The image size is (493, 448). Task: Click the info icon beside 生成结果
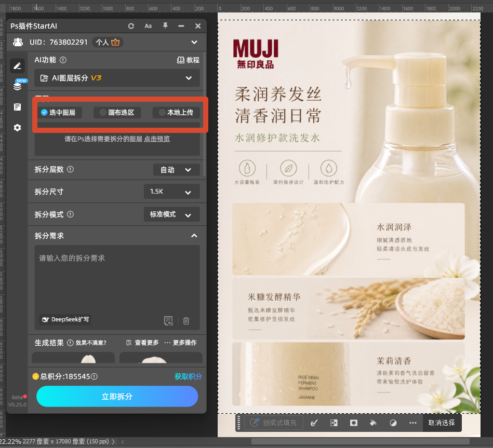tap(71, 343)
